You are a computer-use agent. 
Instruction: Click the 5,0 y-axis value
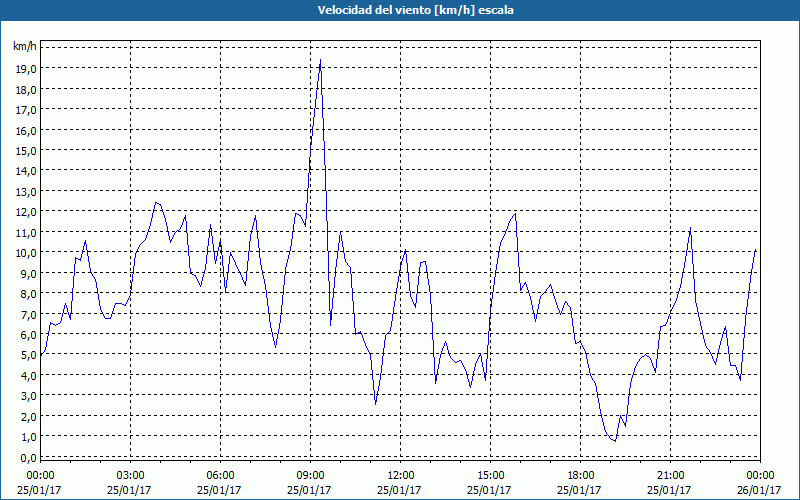point(28,355)
